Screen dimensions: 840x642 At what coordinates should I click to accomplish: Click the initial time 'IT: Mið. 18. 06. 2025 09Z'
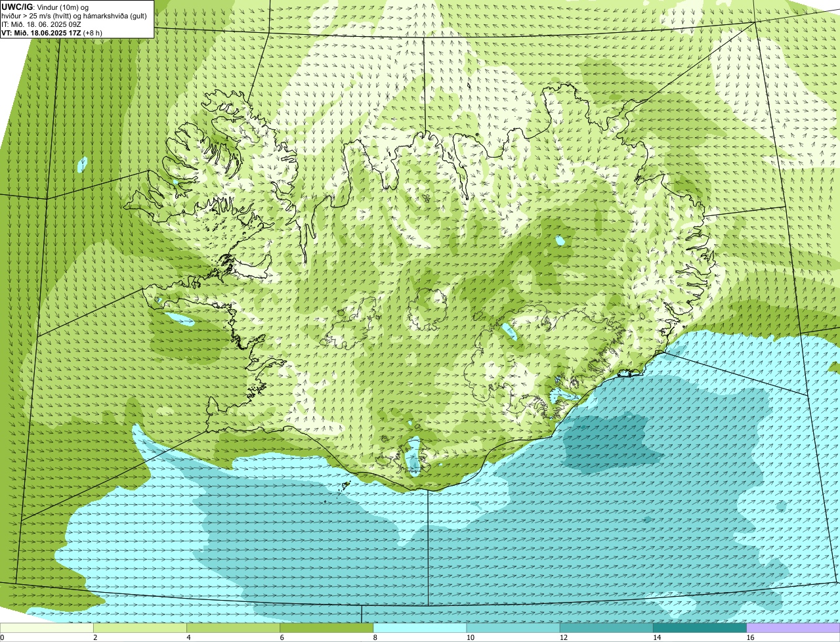tap(41, 24)
